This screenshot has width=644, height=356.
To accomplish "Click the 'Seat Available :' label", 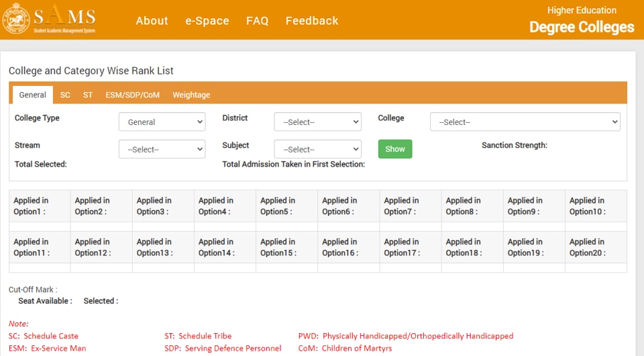I will pos(45,301).
